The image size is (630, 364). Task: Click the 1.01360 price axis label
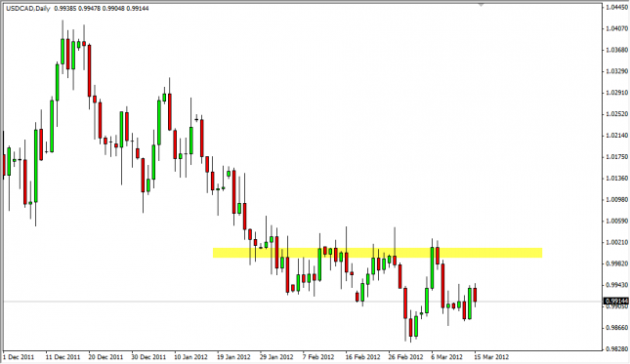pos(616,178)
